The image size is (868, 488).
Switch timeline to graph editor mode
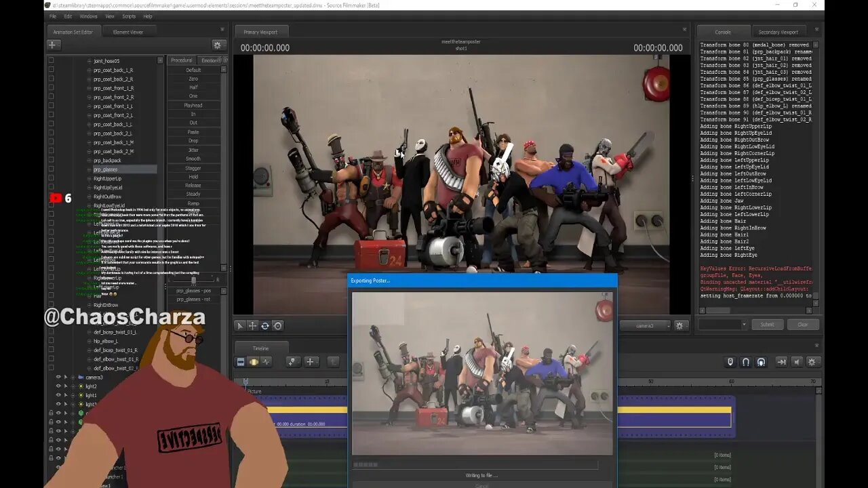pyautogui.click(x=266, y=362)
